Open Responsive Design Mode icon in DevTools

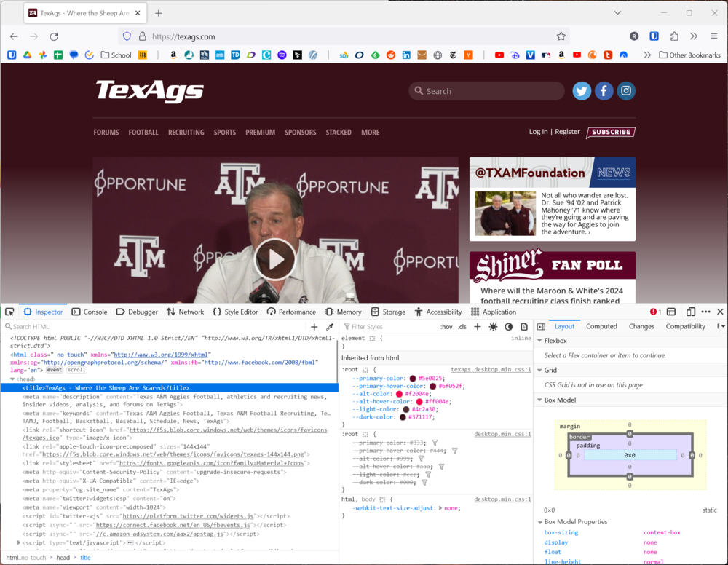[x=691, y=312]
